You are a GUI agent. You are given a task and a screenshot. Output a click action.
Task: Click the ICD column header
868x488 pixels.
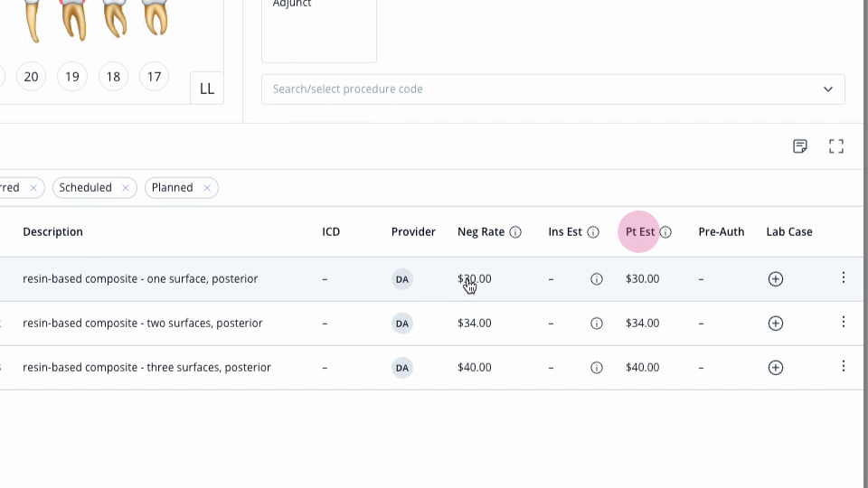(x=331, y=232)
